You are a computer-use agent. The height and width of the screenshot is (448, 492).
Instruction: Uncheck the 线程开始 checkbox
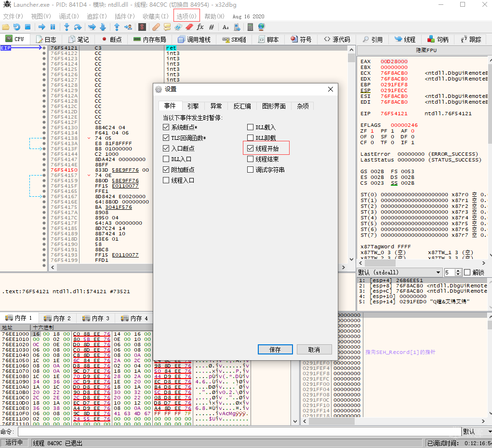coord(250,149)
